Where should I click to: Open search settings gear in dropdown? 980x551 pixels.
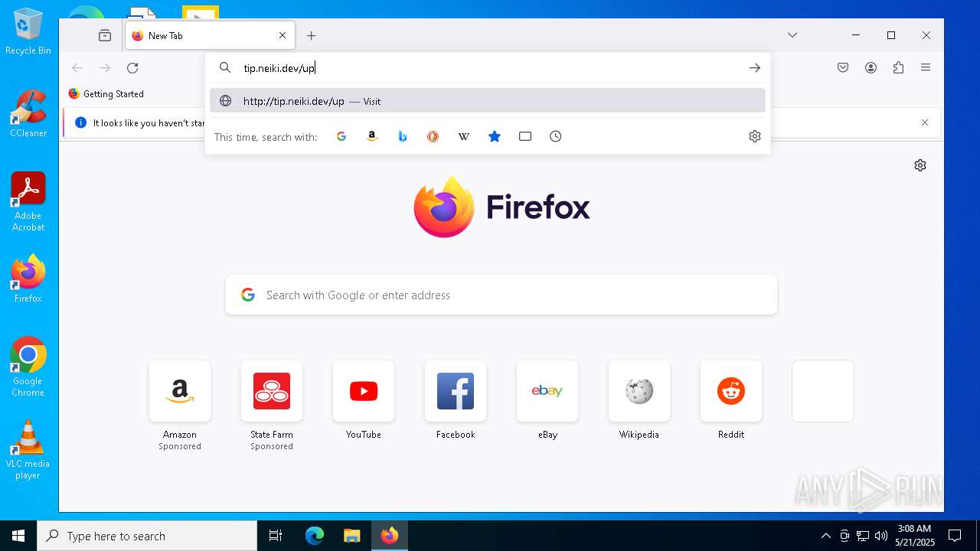pos(755,136)
